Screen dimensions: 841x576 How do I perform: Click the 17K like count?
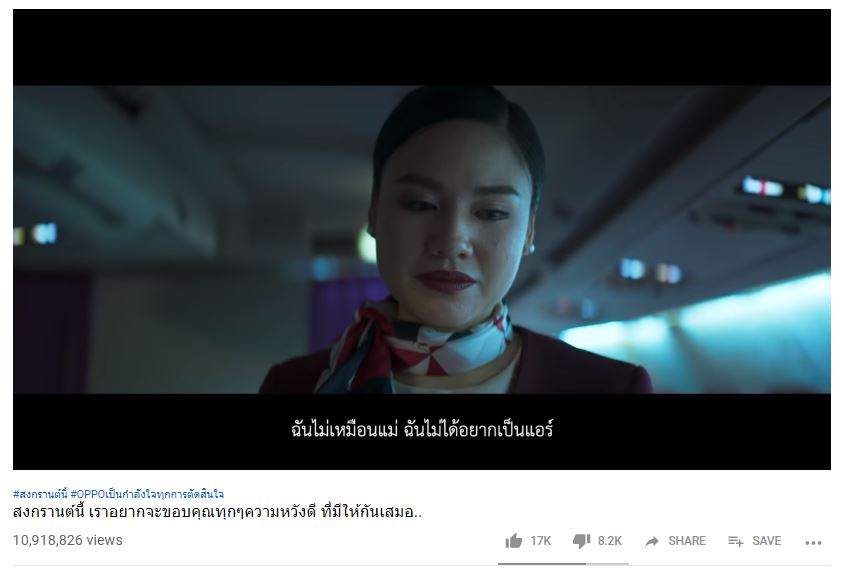pyautogui.click(x=541, y=541)
